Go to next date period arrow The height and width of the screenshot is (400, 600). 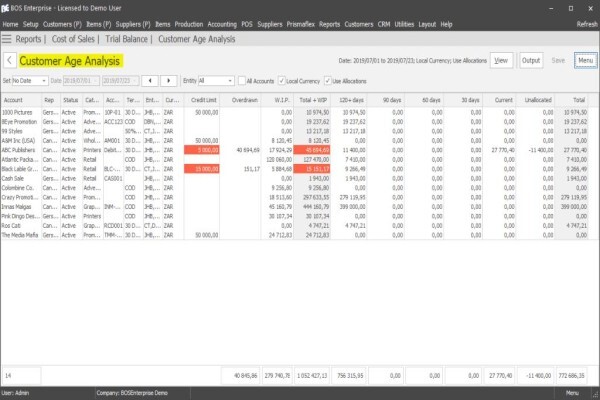(169, 81)
